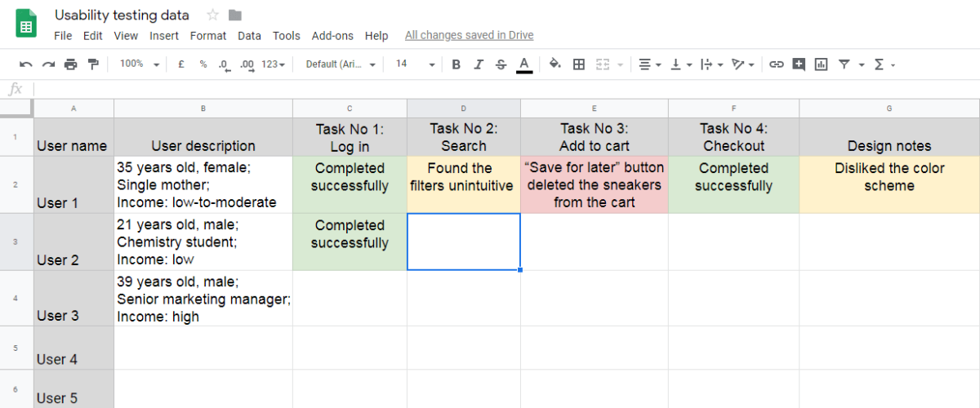Insert a chart
The width and height of the screenshot is (980, 408).
point(821,64)
